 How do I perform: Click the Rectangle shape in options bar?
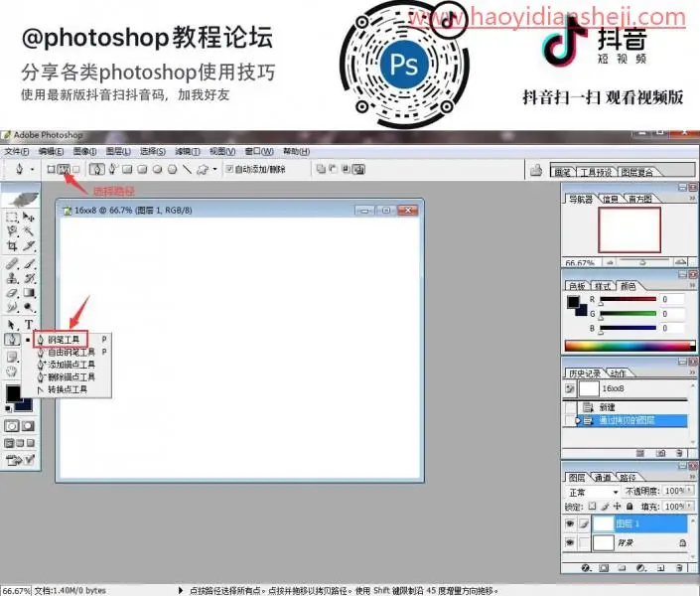[x=127, y=169]
